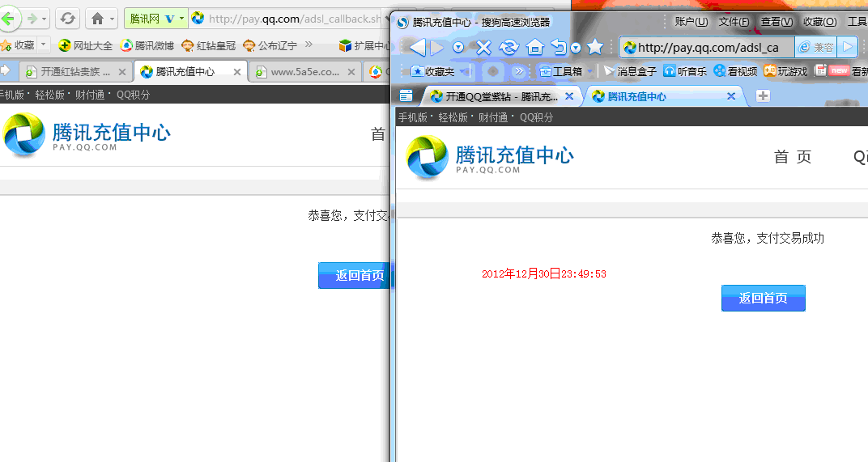
Task: Open home button dropdown in left browser
Action: coord(112,19)
